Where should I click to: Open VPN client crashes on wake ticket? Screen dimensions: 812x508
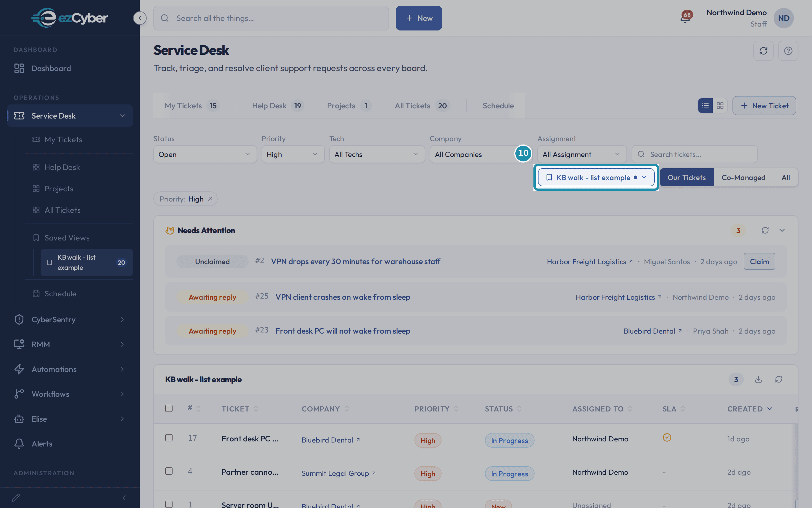pos(343,297)
